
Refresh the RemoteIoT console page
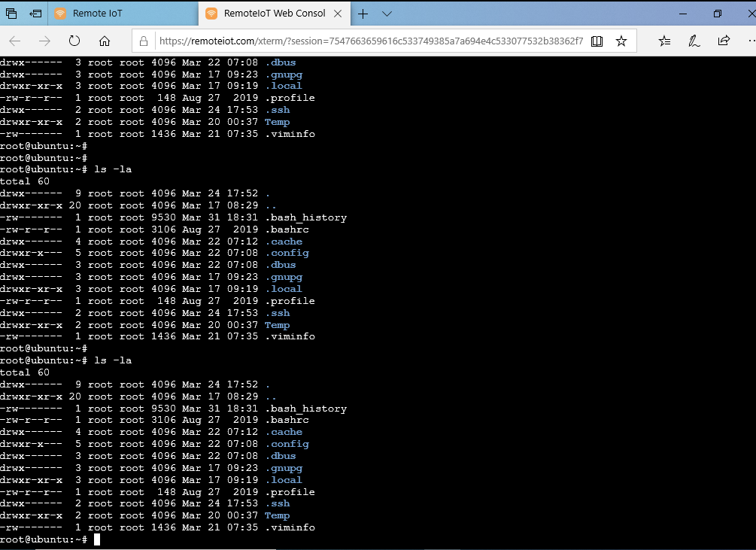point(74,41)
